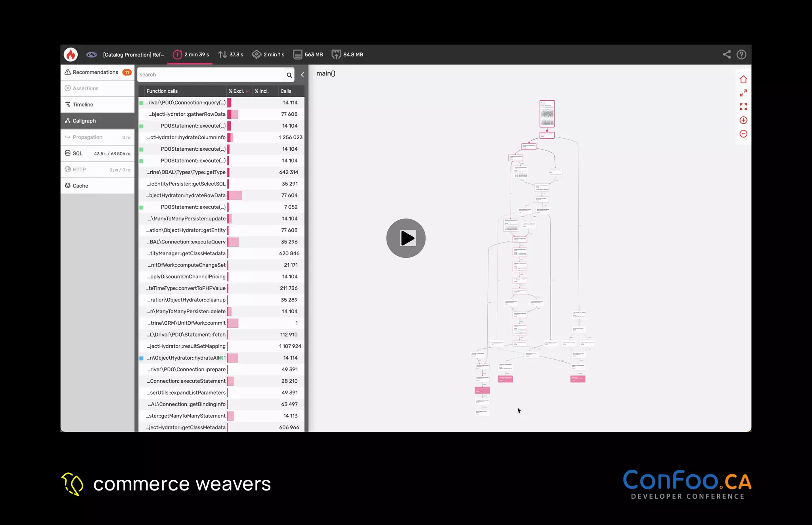
Task: Collapse the function list panel chevron
Action: coord(303,75)
